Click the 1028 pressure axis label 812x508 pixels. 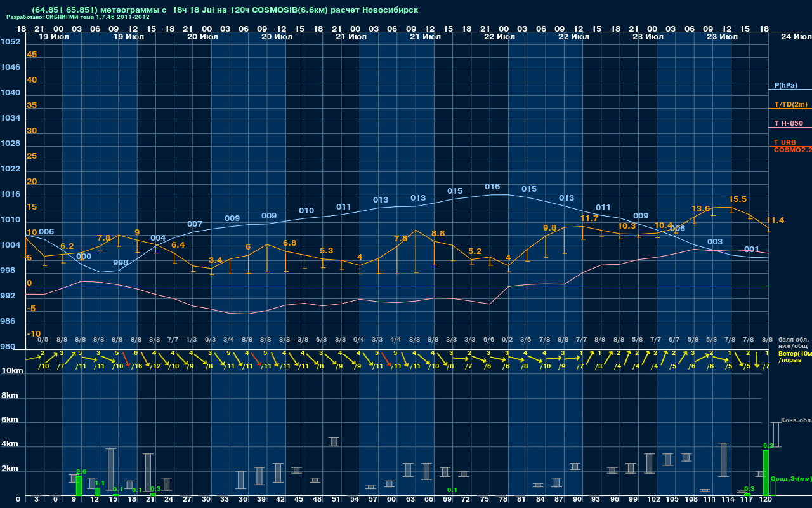(x=10, y=144)
